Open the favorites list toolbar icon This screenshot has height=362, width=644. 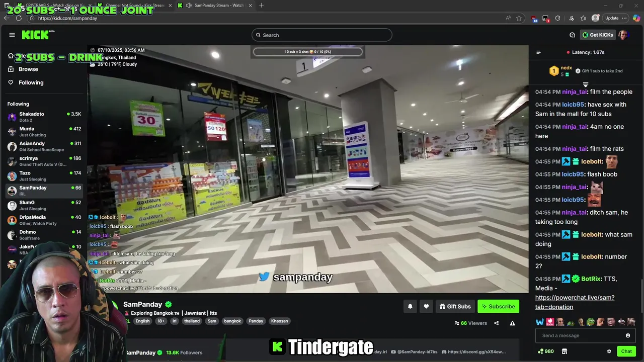point(583,18)
